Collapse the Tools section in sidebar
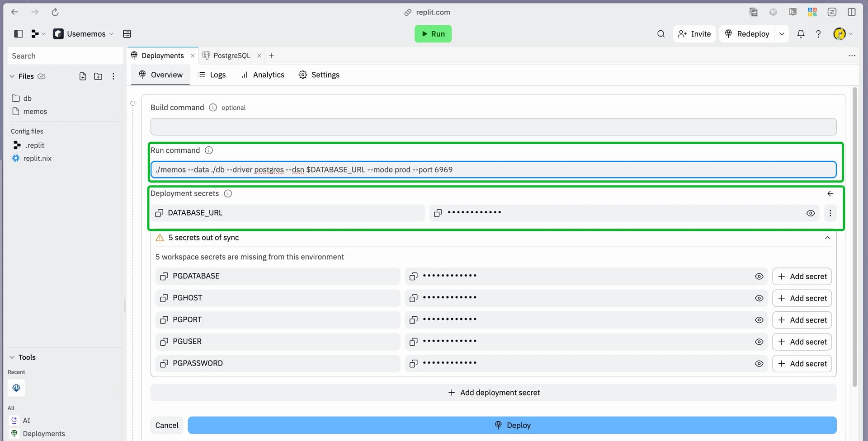The height and width of the screenshot is (441, 868). pyautogui.click(x=12, y=357)
